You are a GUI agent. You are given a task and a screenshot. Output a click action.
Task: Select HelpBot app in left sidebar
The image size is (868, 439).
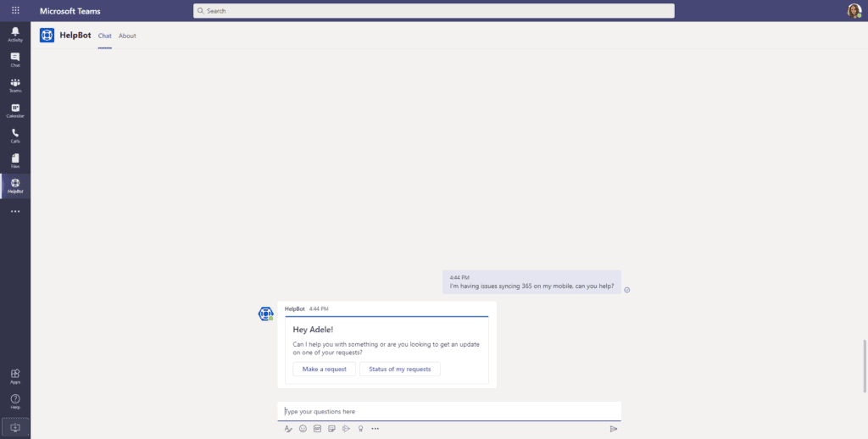[x=15, y=186]
